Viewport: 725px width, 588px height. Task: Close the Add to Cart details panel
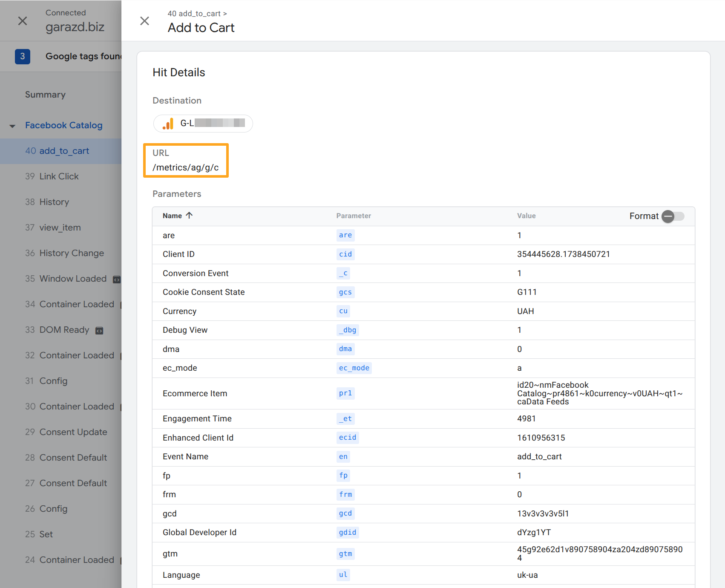(x=144, y=21)
